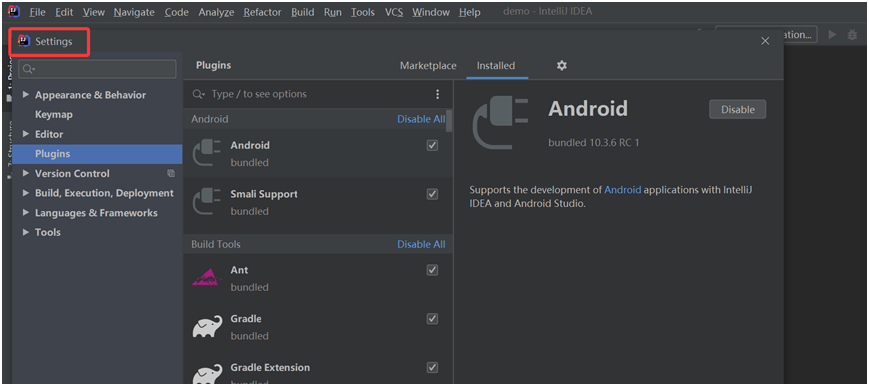This screenshot has width=869, height=386.
Task: Open the Build menu
Action: click(303, 12)
